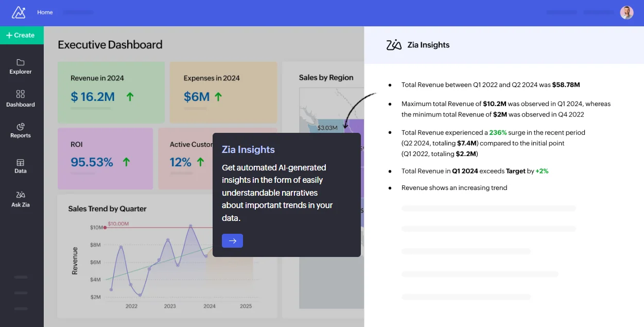Click the green arrow beside ROI 95.53%

coord(126,162)
